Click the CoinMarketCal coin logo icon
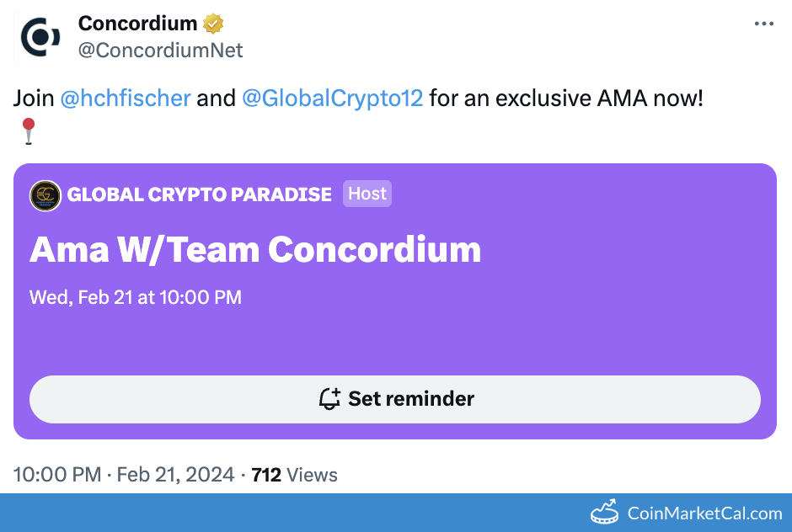792x532 pixels. [x=605, y=512]
